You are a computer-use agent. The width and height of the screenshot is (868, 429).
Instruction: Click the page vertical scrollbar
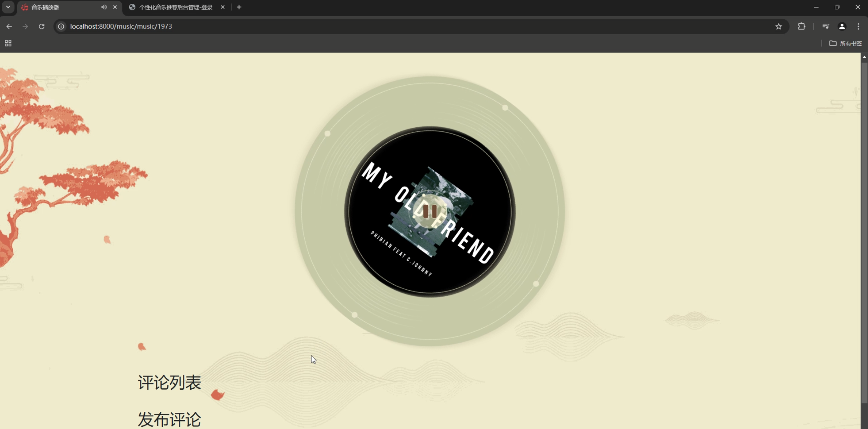click(864, 232)
